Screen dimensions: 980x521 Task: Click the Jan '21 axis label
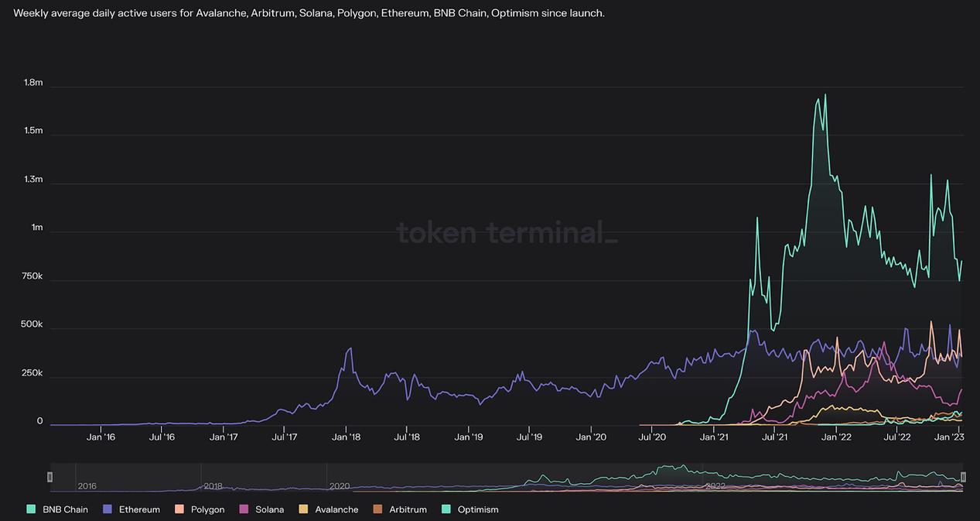712,437
